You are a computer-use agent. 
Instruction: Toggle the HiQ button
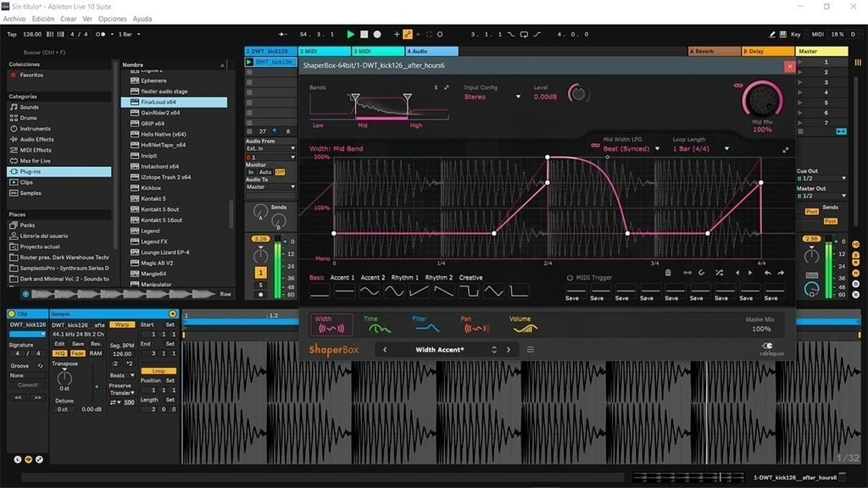(59, 353)
